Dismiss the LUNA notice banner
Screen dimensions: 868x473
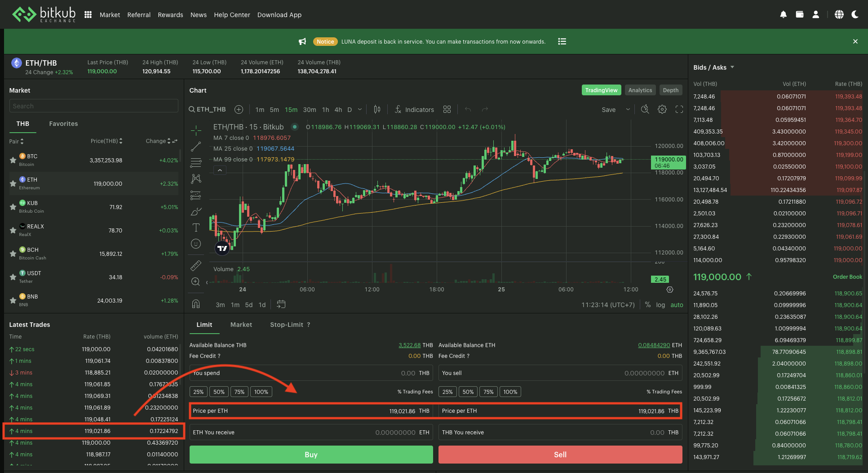(x=855, y=41)
